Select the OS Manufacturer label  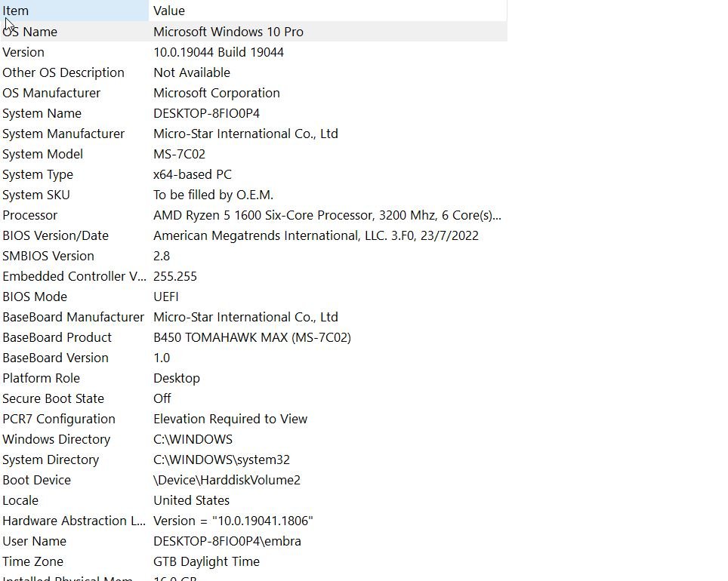[x=51, y=93]
